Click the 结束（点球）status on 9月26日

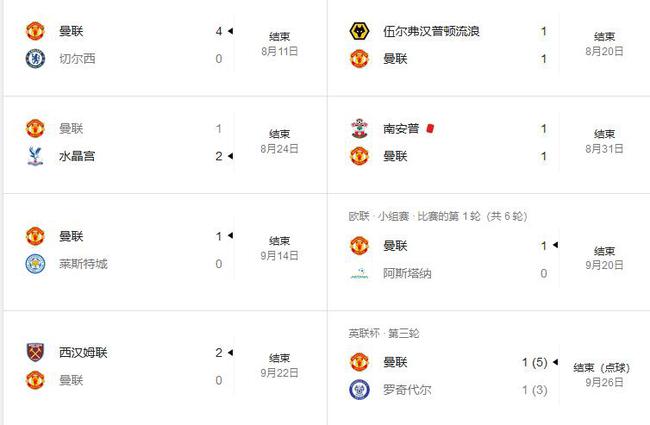[601, 367]
